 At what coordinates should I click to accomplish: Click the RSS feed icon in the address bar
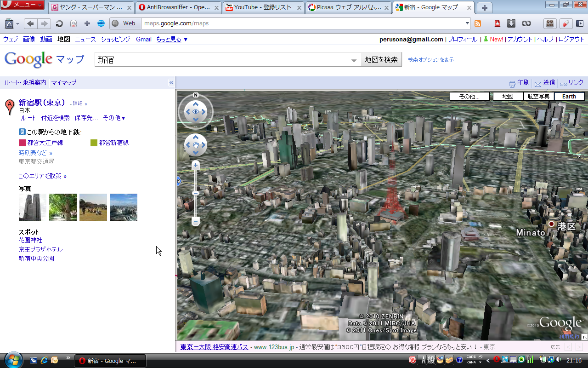pos(478,23)
